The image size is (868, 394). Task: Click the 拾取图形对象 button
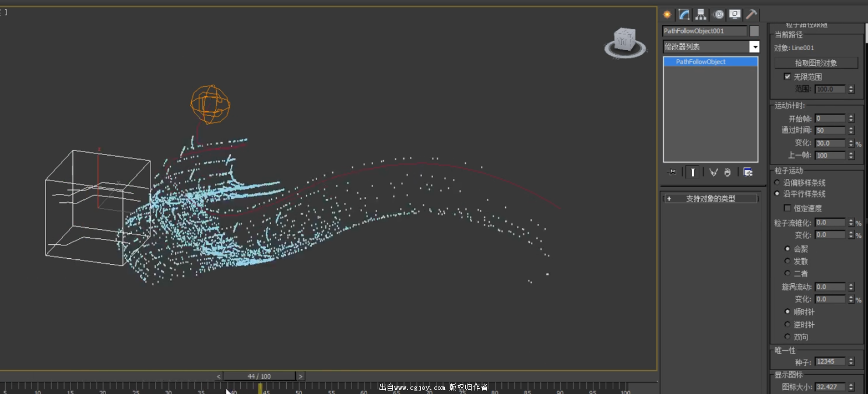pos(816,63)
